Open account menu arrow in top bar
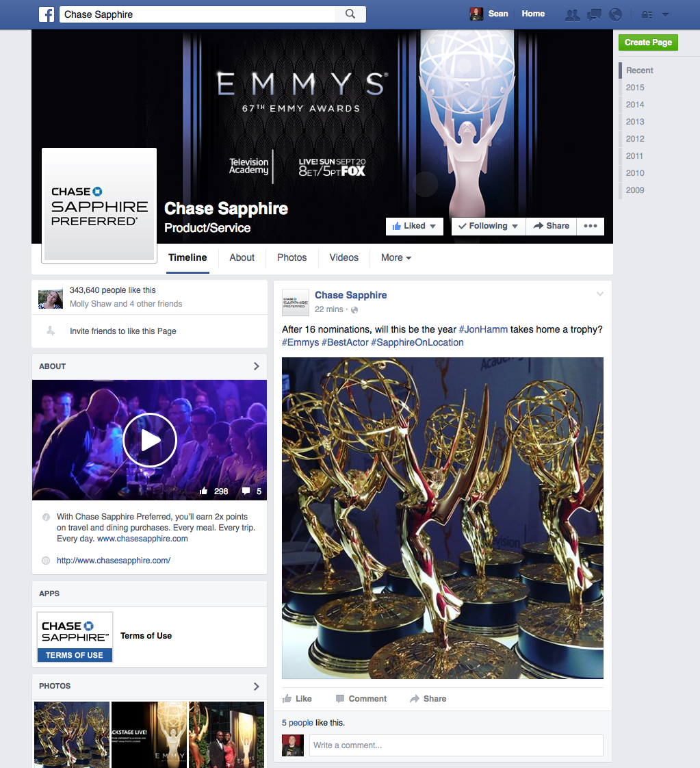 [665, 14]
